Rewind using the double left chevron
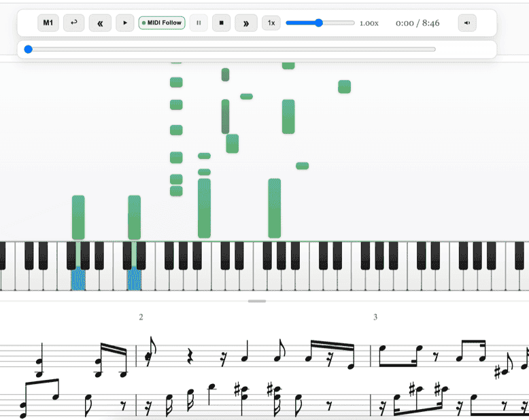 tap(100, 23)
